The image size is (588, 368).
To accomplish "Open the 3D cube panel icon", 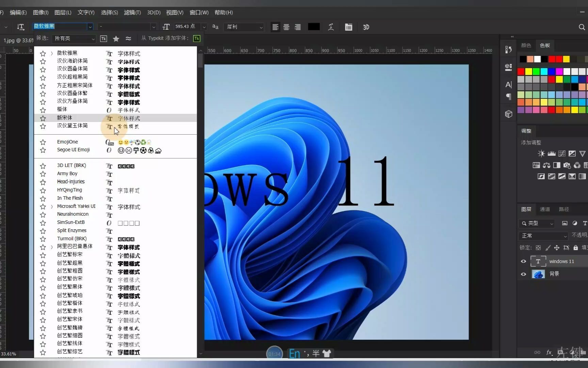I will (x=508, y=114).
